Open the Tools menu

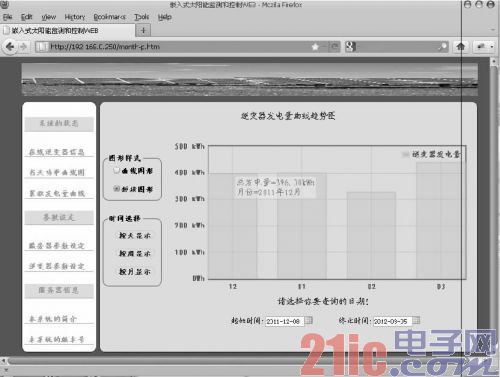pyautogui.click(x=142, y=17)
